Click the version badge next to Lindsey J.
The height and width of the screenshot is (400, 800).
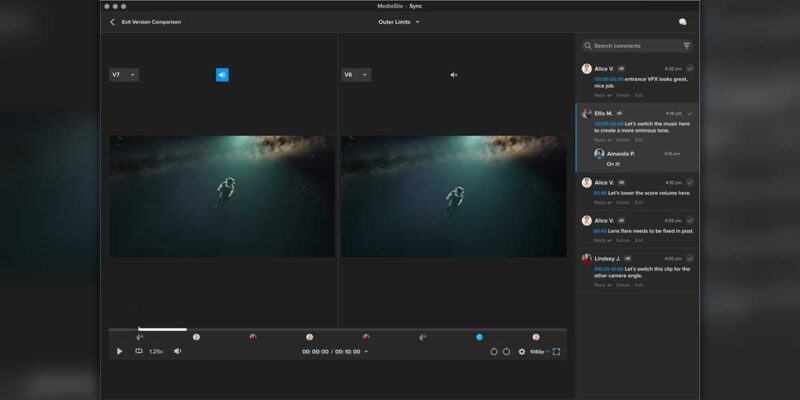(x=628, y=259)
